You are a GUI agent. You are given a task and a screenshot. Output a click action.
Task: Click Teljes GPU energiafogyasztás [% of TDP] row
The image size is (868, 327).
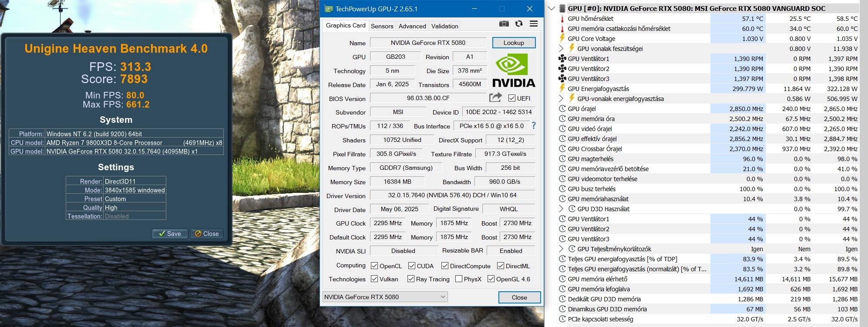click(x=708, y=259)
